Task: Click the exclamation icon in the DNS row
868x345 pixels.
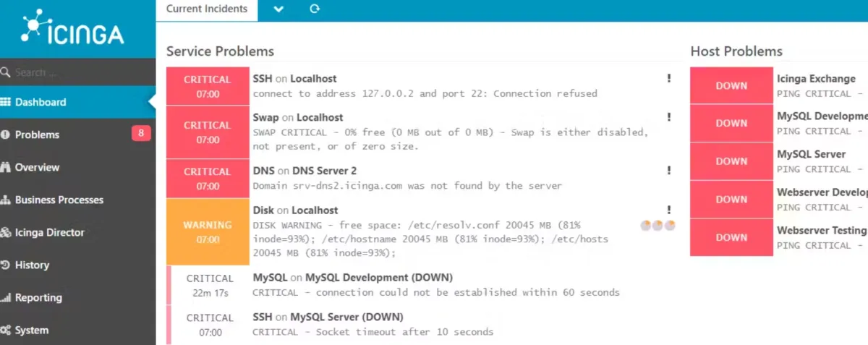Action: coord(669,171)
